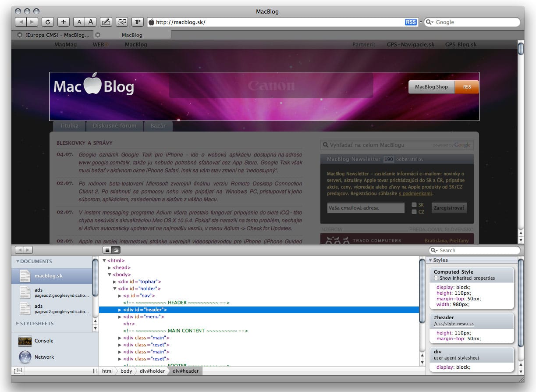The image size is (536, 392).
Task: Click the snapback arrow next to RSS badge
Action: [x=421, y=22]
